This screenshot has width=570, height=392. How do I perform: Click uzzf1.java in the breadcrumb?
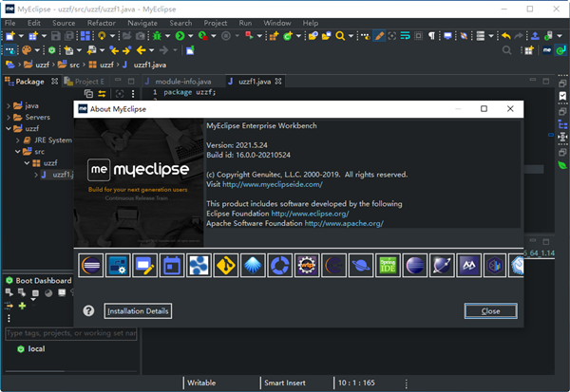[149, 65]
